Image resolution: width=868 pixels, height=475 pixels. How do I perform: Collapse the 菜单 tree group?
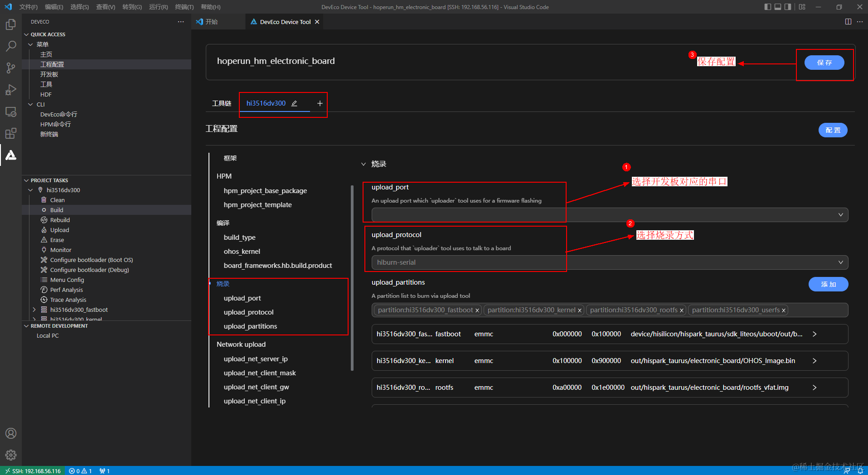pyautogui.click(x=31, y=44)
